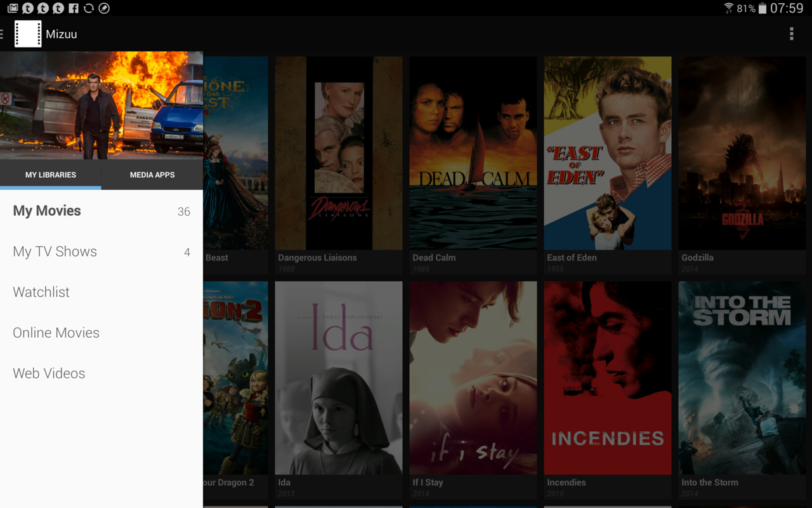Open Web Videos

tap(101, 373)
